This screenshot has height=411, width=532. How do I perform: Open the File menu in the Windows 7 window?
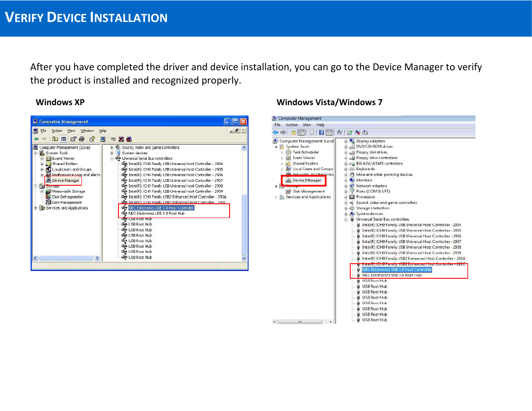[x=277, y=125]
